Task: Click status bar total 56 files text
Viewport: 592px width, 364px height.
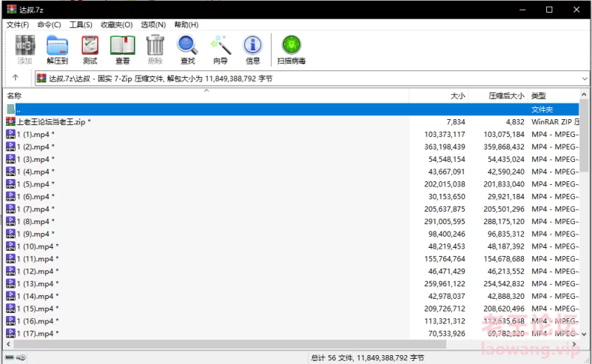Action: pos(367,357)
